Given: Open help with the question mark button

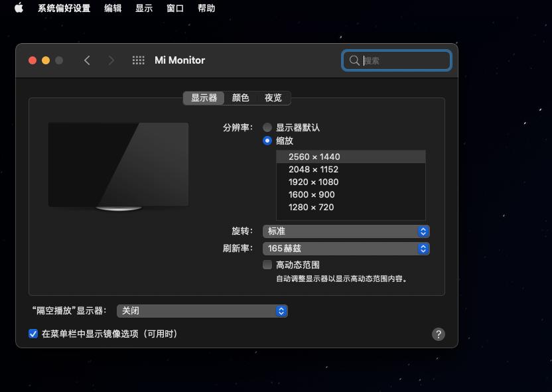Looking at the screenshot, I should [439, 334].
